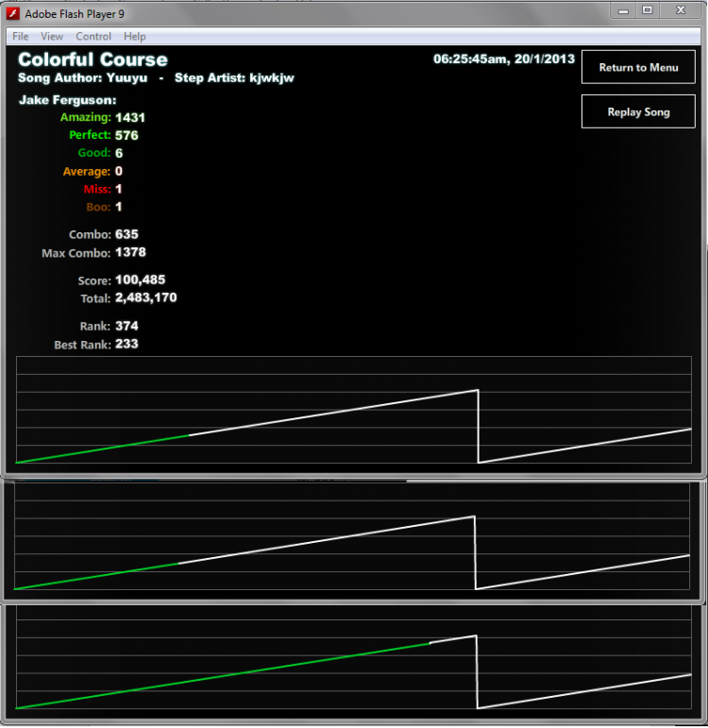Click the brown Boo label
The image size is (708, 728).
point(98,207)
